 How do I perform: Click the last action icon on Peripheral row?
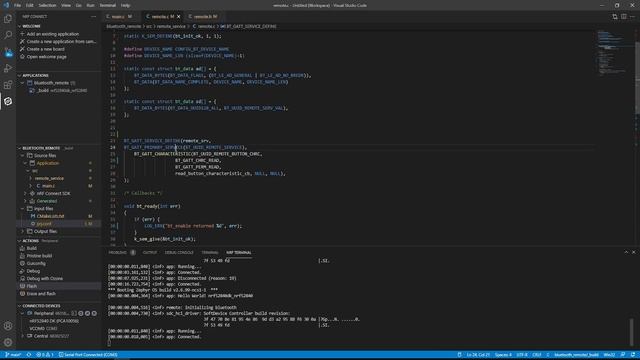[x=94, y=313]
